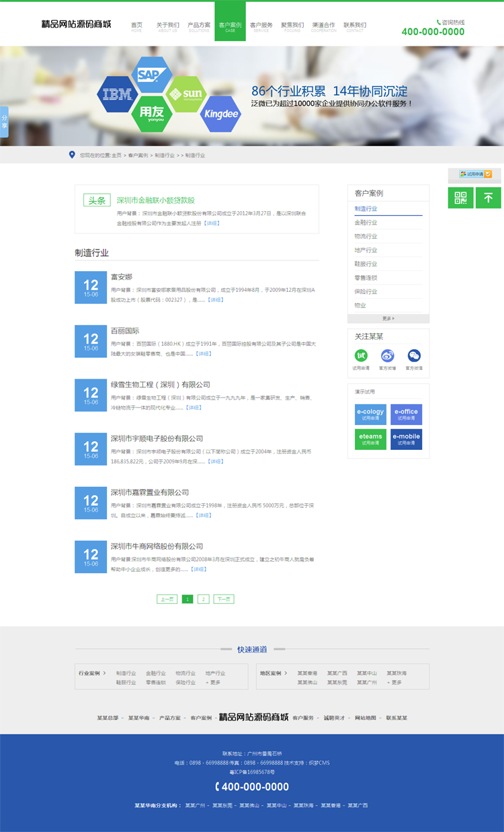This screenshot has width=504, height=832.
Task: Open 诚聘英才 in the footer links
Action: point(334,718)
